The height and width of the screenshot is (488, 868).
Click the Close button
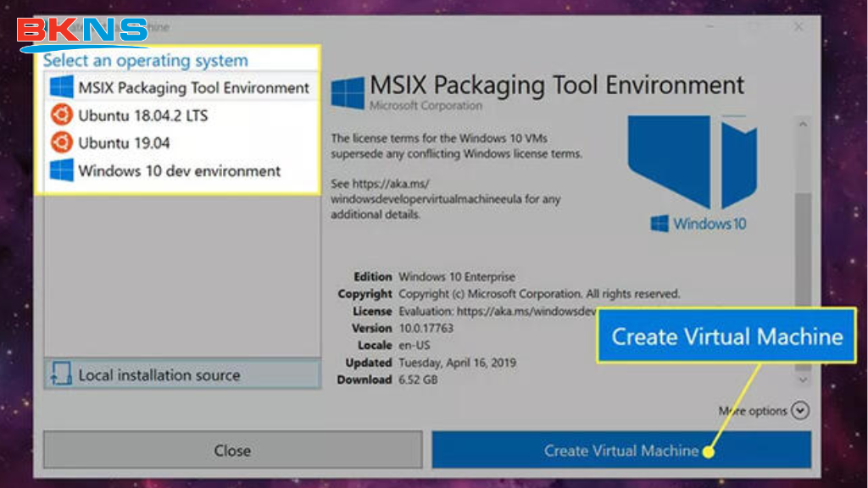(232, 450)
